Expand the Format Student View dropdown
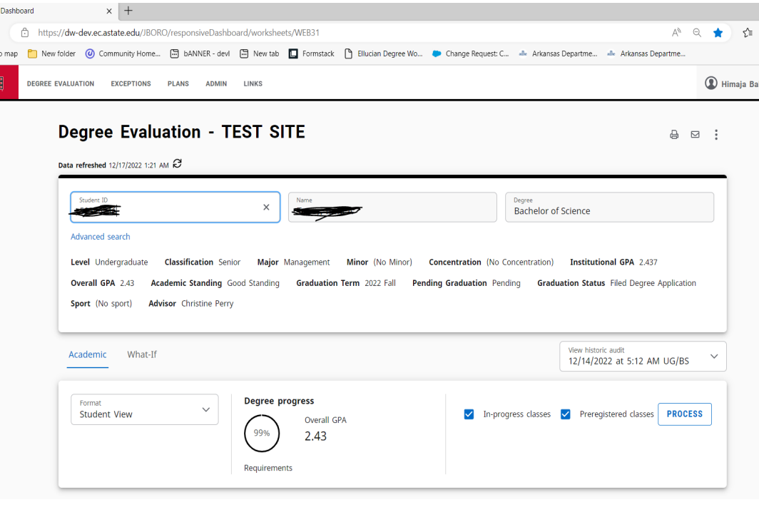 (145, 409)
